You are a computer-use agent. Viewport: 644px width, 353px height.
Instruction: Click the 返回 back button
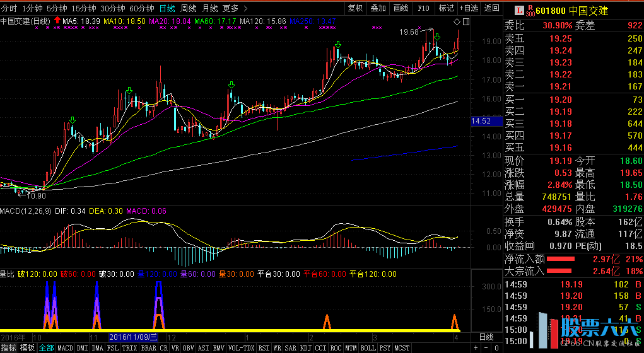tap(491, 8)
